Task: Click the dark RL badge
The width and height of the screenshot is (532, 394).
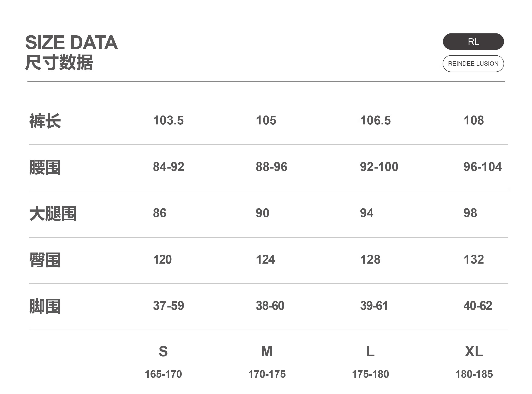Action: [473, 42]
